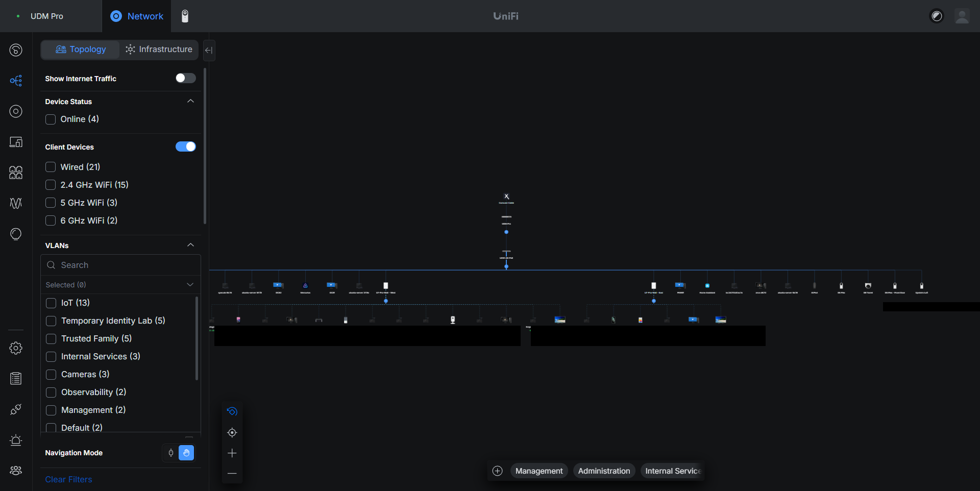Switch to the Infrastructure tab

pos(159,50)
